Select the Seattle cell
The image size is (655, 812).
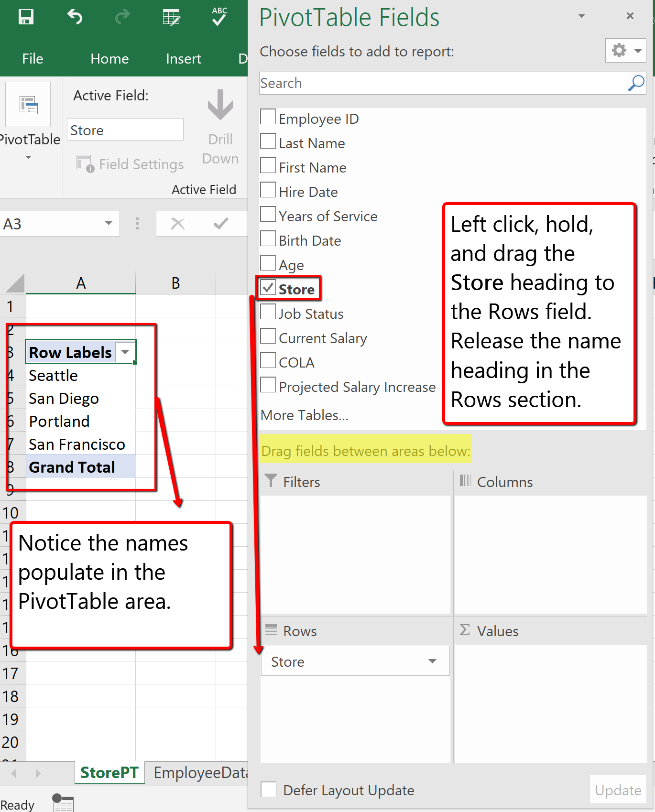coord(81,375)
